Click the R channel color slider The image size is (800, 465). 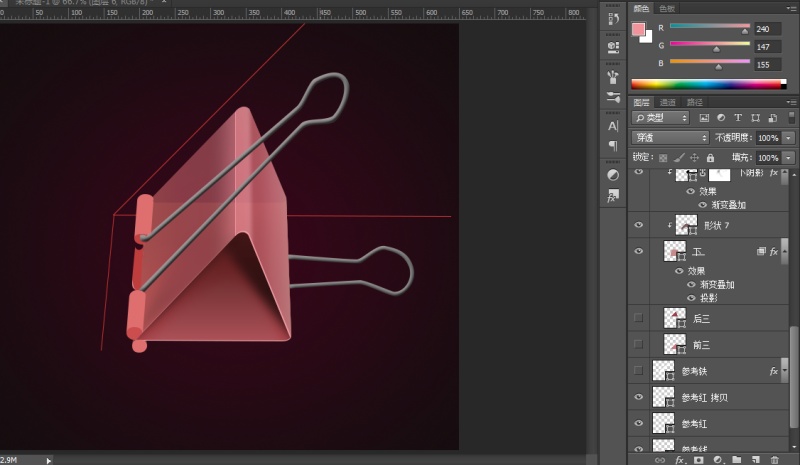point(710,26)
